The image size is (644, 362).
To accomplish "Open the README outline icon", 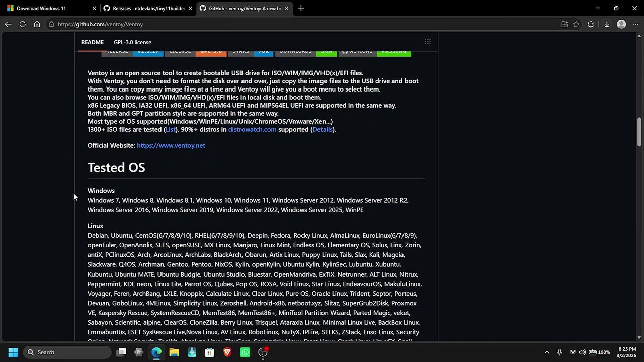I will click(428, 42).
